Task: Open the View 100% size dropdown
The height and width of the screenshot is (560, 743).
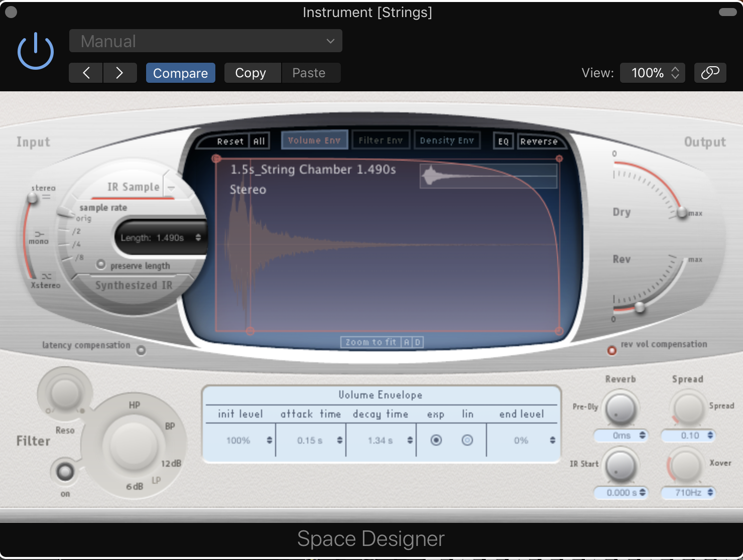Action: (x=652, y=73)
